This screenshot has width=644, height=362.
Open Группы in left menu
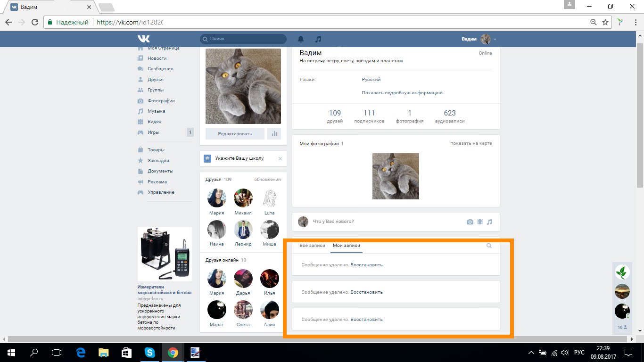coord(156,90)
